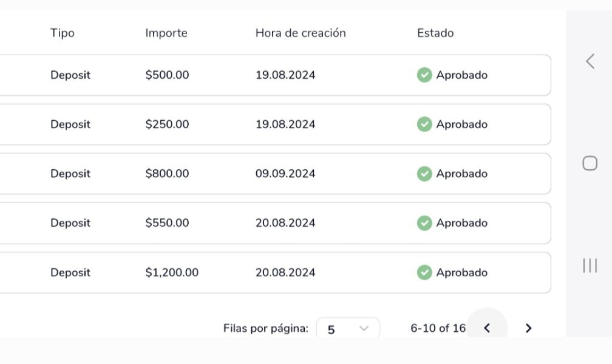Click the Importe column header

pos(166,33)
